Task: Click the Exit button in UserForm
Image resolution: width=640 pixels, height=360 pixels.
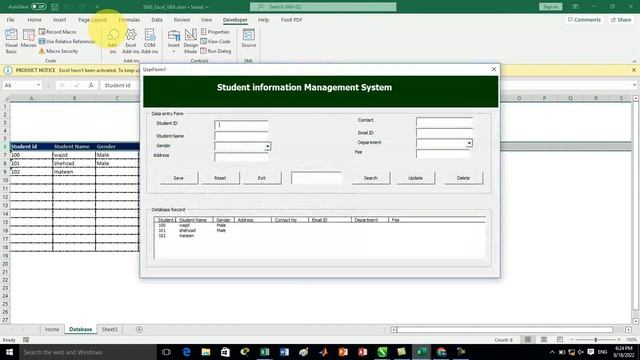Action: coord(262,178)
